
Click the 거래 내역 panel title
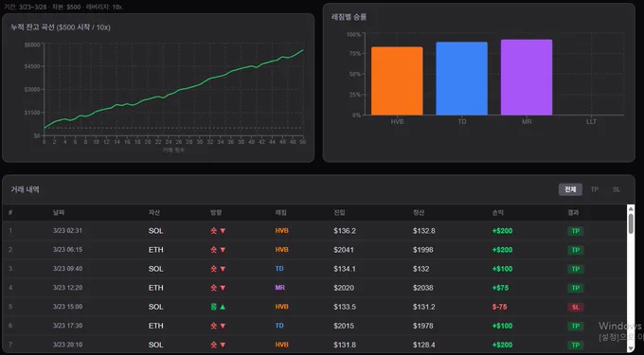click(25, 189)
